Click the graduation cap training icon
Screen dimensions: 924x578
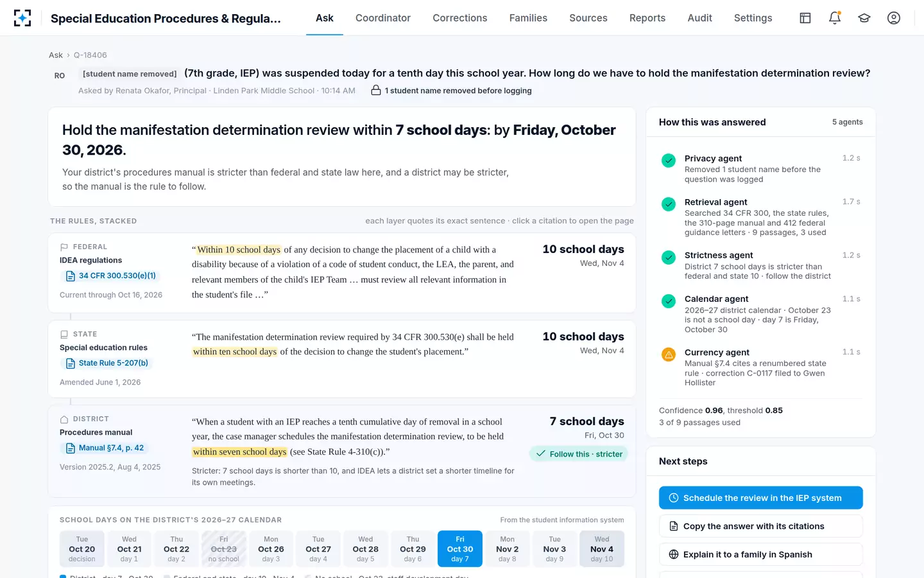point(864,18)
